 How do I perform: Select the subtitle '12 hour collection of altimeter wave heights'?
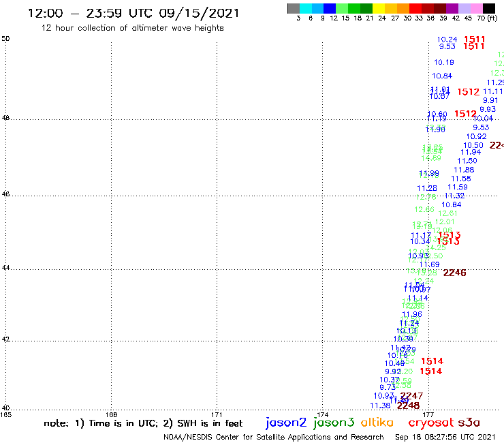click(132, 28)
